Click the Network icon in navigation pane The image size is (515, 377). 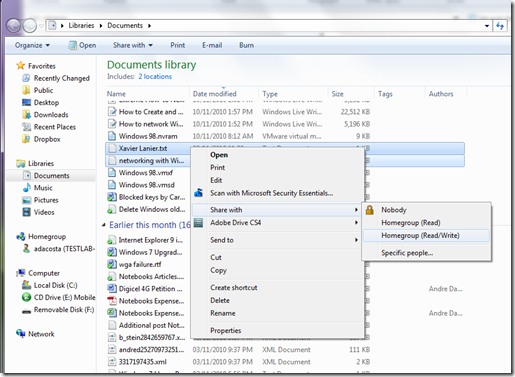[x=21, y=334]
